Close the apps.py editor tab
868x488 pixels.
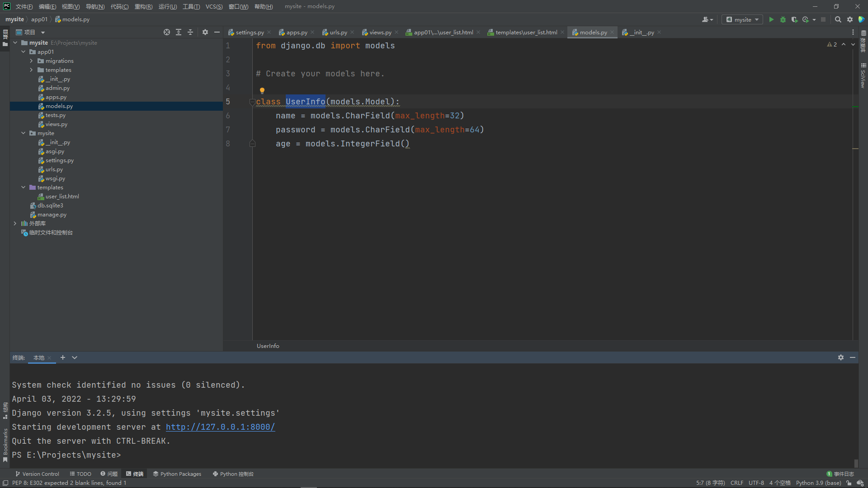pos(312,32)
